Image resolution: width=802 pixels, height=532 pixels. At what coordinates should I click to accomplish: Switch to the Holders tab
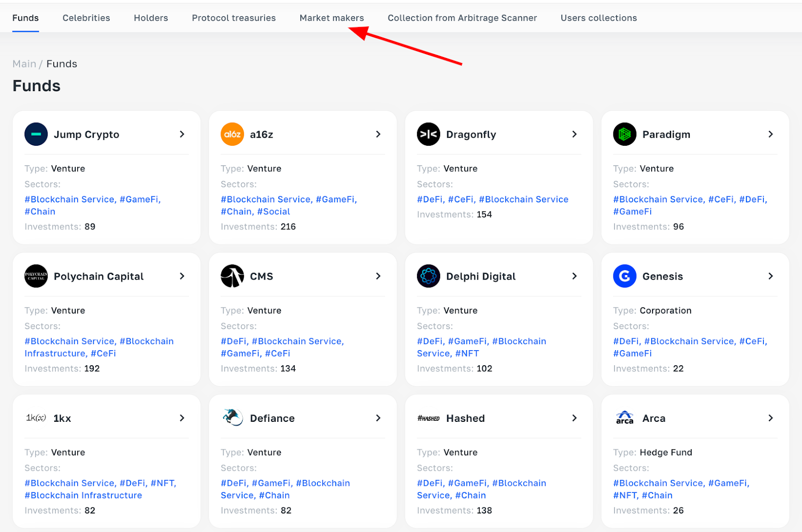pyautogui.click(x=151, y=18)
